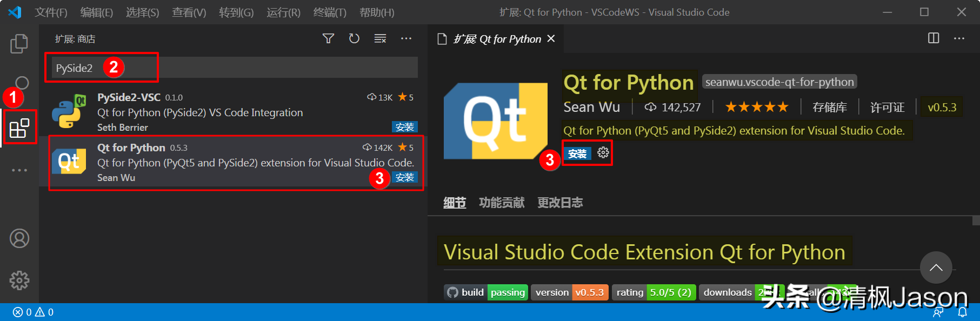The width and height of the screenshot is (980, 321).
Task: Switch to the 细节 tab
Action: coord(455,203)
